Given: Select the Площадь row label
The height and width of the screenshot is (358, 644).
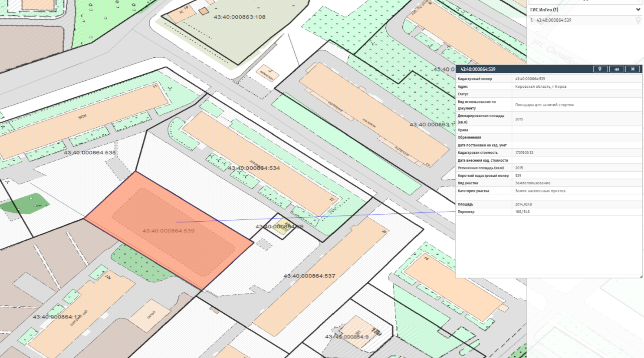Looking at the screenshot, I should click(465, 204).
